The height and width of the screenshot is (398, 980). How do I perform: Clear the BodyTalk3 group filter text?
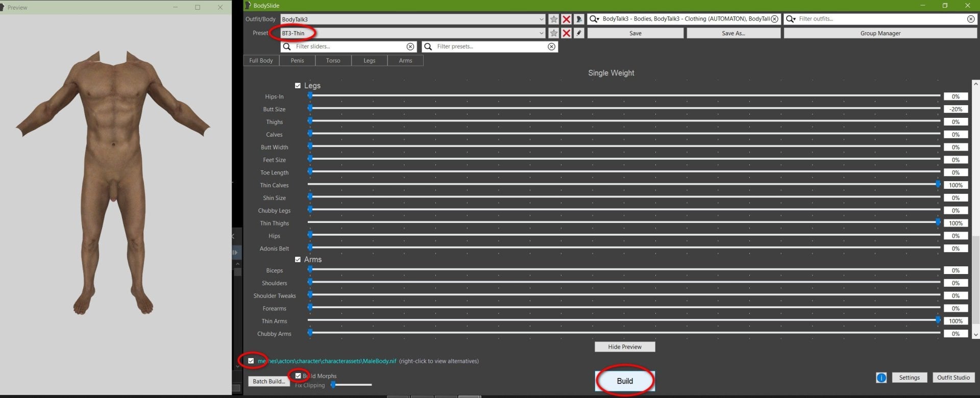774,19
